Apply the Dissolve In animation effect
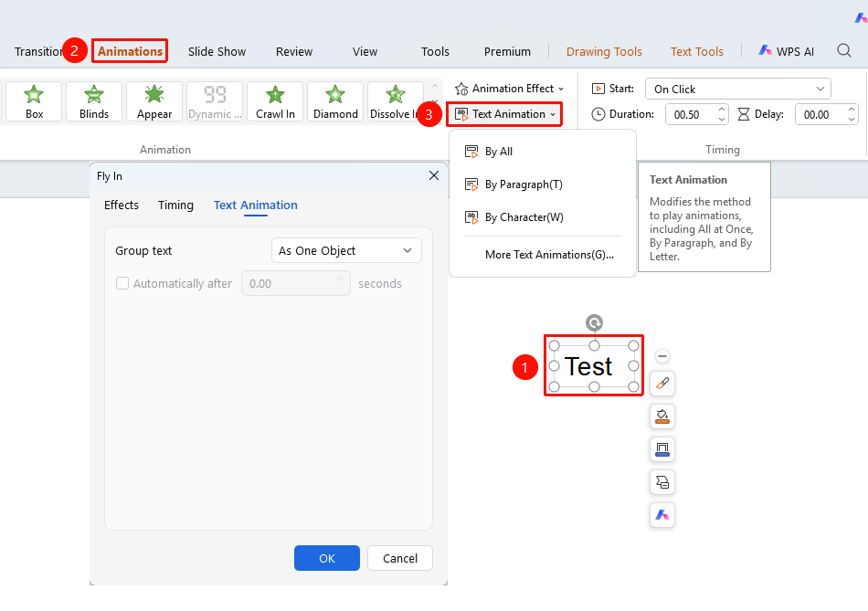 coord(396,101)
